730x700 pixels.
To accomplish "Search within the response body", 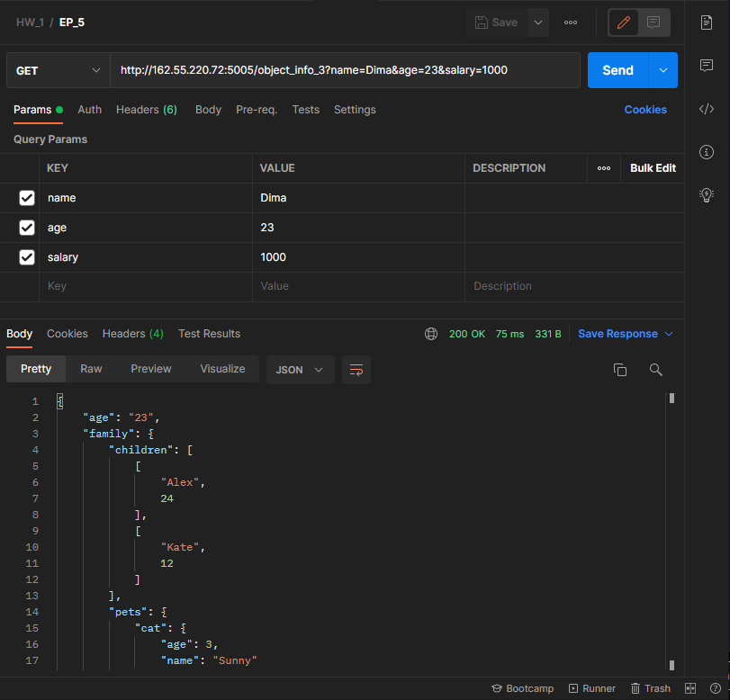I will tap(655, 369).
